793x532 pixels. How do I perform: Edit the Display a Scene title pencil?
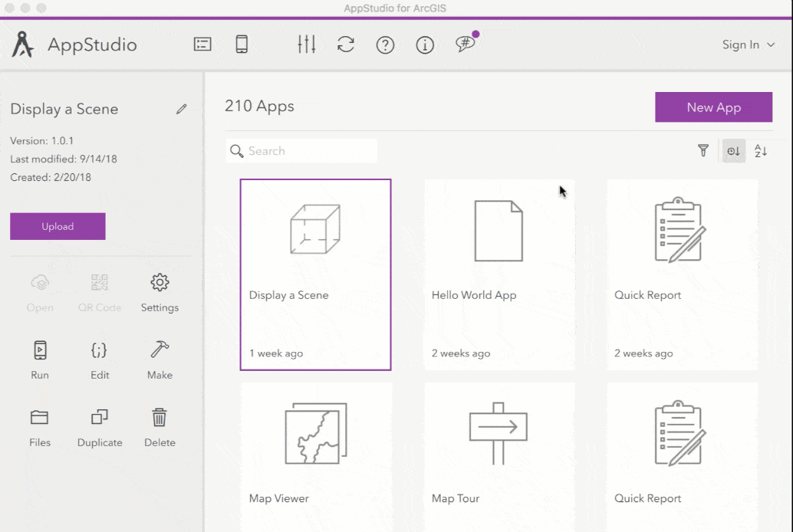point(182,109)
